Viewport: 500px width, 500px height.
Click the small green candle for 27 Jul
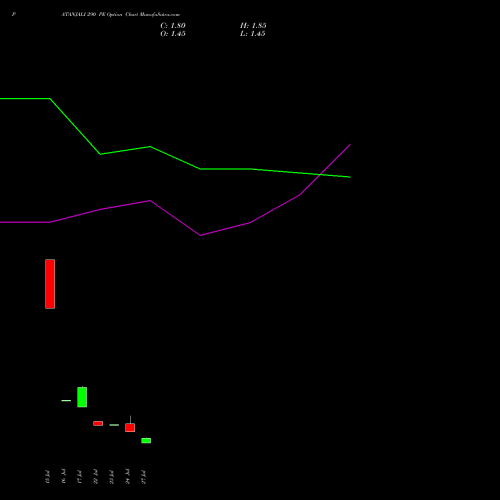point(146,441)
